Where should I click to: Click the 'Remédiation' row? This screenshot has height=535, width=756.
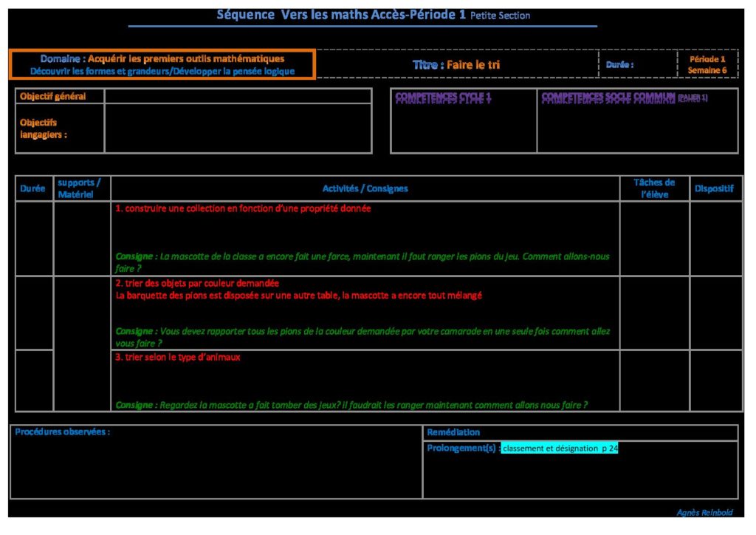(580, 432)
